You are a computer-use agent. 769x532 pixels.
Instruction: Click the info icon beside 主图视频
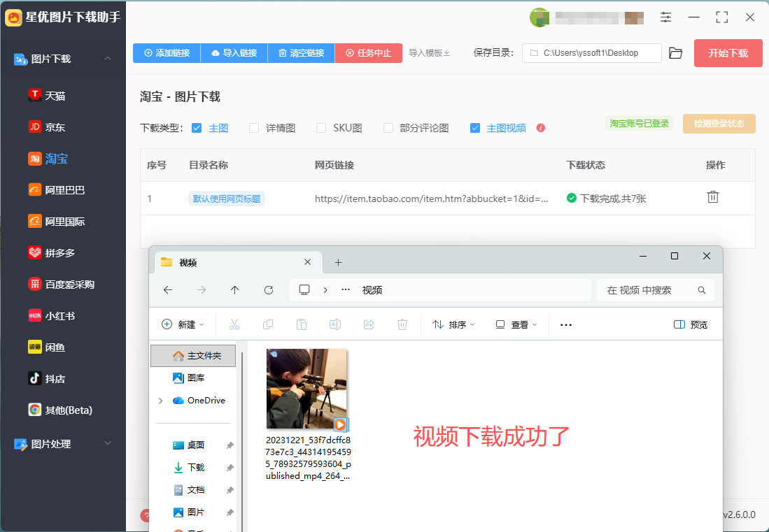[x=540, y=128]
